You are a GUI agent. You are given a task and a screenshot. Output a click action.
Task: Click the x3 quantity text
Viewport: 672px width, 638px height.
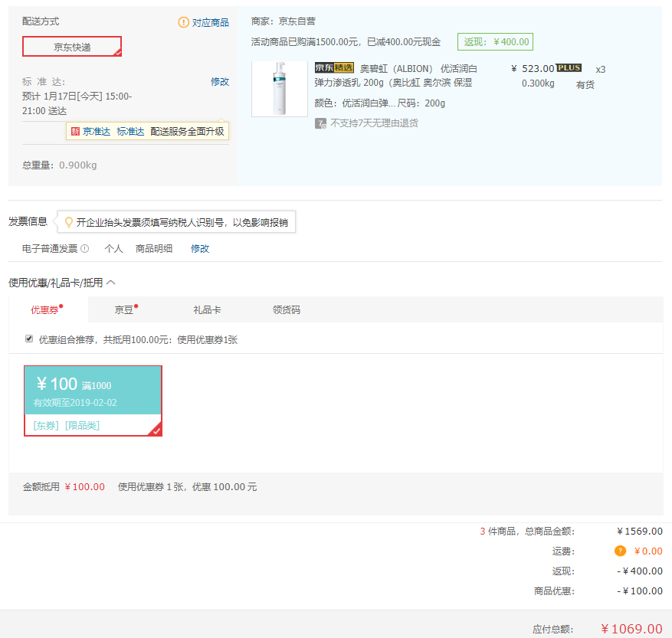601,70
